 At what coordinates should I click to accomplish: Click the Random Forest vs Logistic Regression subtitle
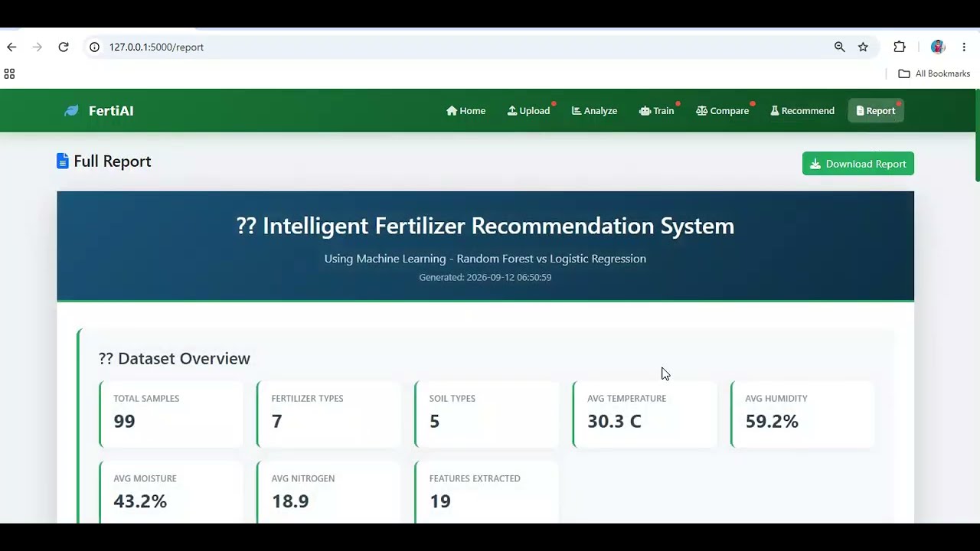pyautogui.click(x=485, y=259)
